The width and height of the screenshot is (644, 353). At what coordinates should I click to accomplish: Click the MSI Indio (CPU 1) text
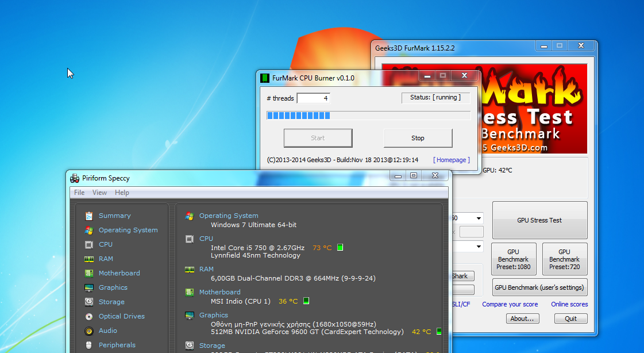tap(241, 301)
